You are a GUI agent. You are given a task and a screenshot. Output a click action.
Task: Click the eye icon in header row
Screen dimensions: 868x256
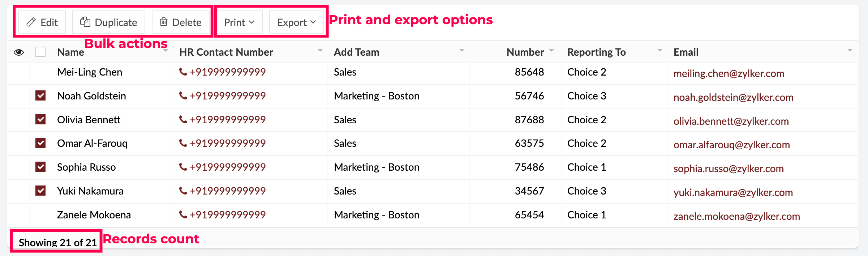coord(19,52)
